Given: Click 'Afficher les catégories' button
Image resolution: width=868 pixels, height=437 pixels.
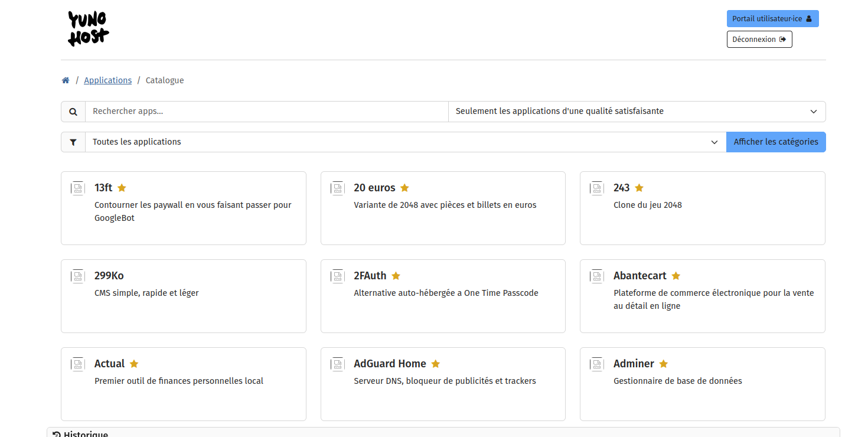Looking at the screenshot, I should pos(776,142).
